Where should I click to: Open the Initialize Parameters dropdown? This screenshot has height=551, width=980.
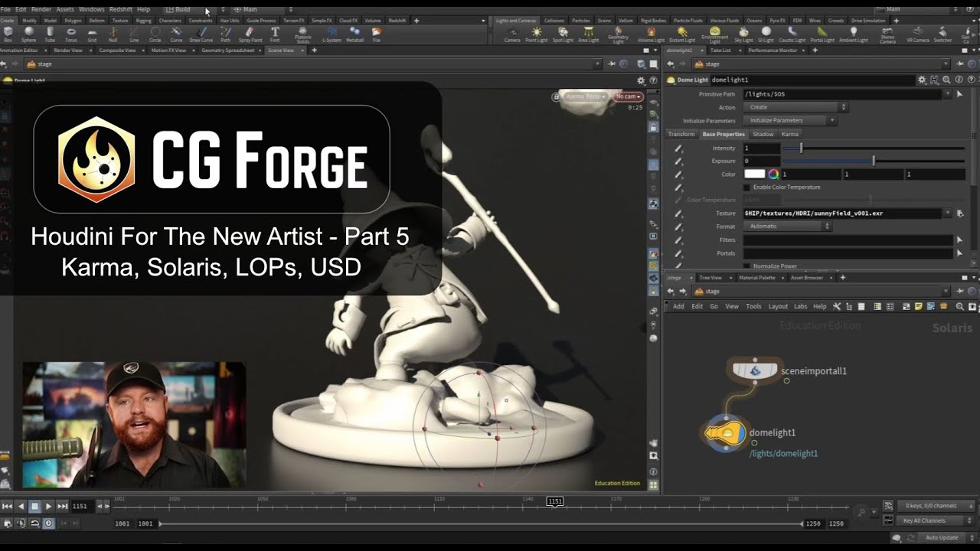pyautogui.click(x=789, y=120)
